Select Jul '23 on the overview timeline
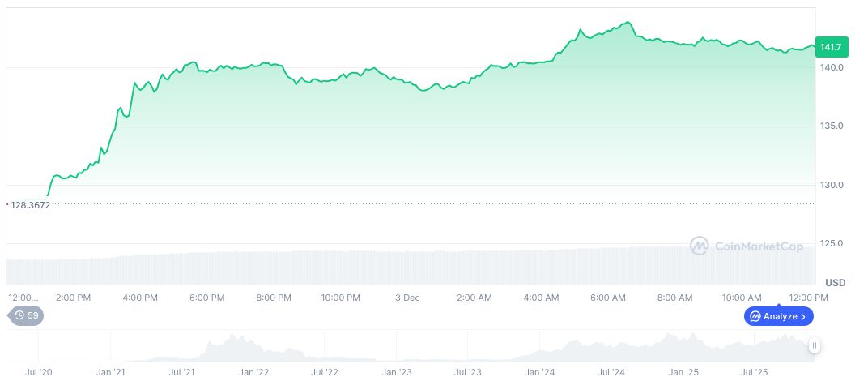868x381 pixels. 468,373
